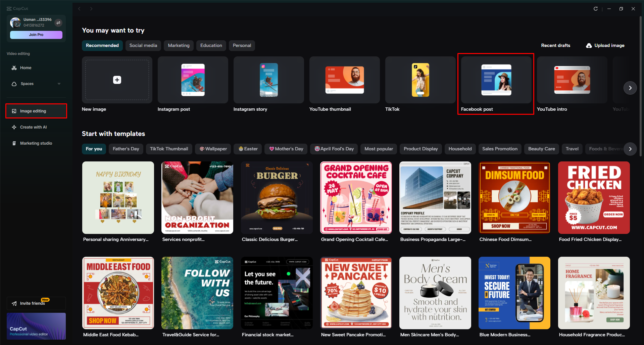Click the account switch icon beside username
The width and height of the screenshot is (644, 345).
(x=58, y=23)
